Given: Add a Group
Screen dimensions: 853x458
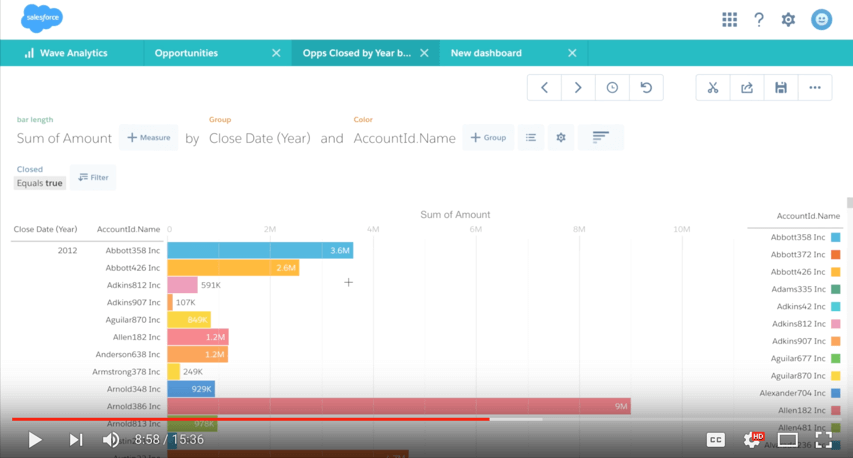Looking at the screenshot, I should coord(488,138).
